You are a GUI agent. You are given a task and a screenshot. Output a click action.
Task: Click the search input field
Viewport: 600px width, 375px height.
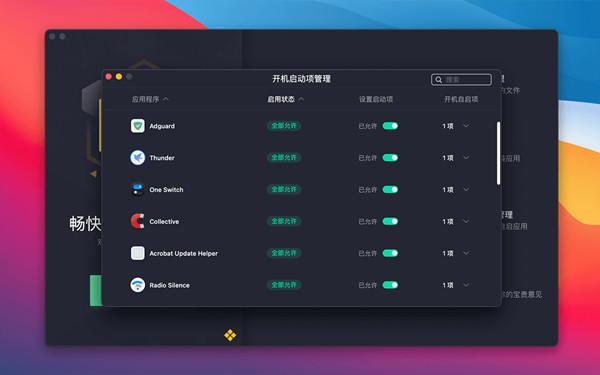click(461, 80)
